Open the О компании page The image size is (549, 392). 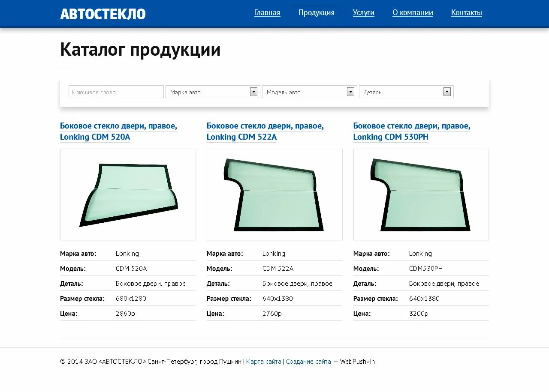click(x=413, y=12)
